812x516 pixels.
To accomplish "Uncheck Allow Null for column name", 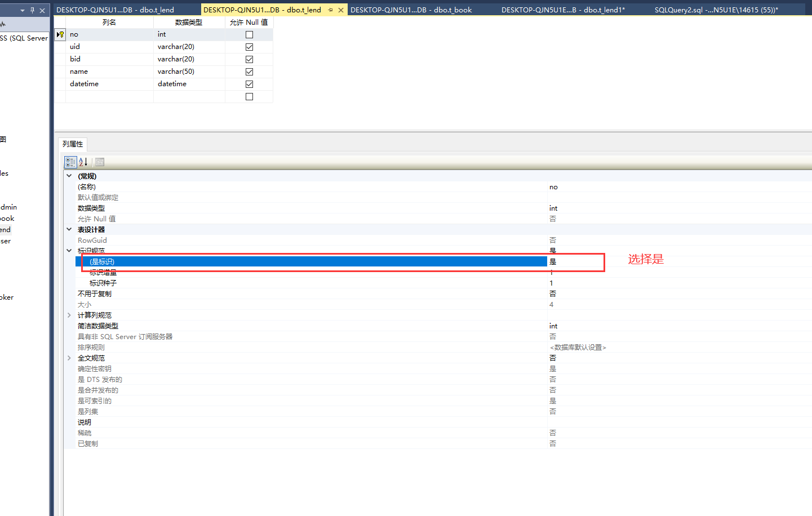I will click(249, 72).
